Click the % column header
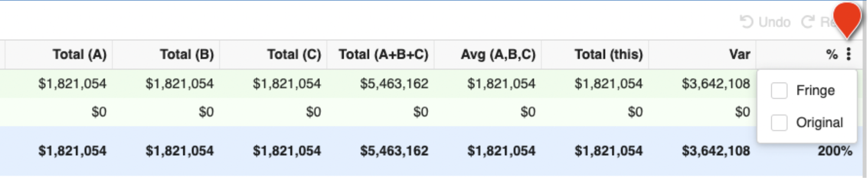This screenshot has width=868, height=178. click(832, 54)
